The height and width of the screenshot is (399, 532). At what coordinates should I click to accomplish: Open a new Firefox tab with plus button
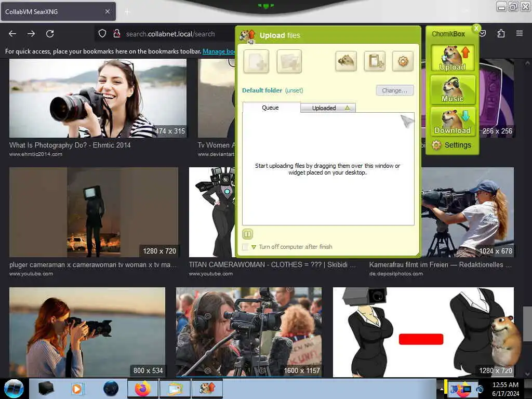click(x=127, y=12)
